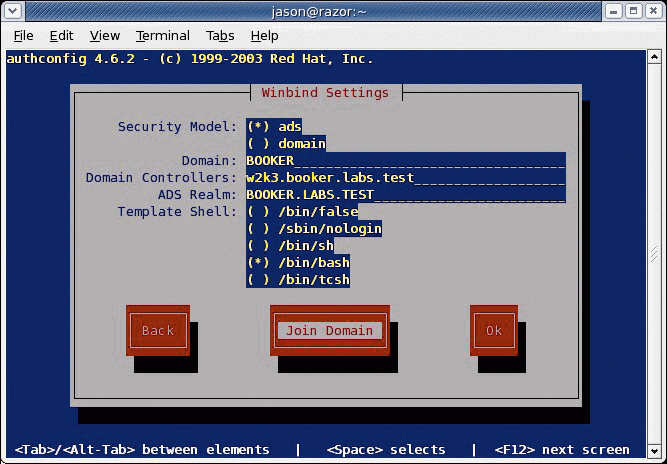
Task: Close the terminal window
Action: (653, 11)
